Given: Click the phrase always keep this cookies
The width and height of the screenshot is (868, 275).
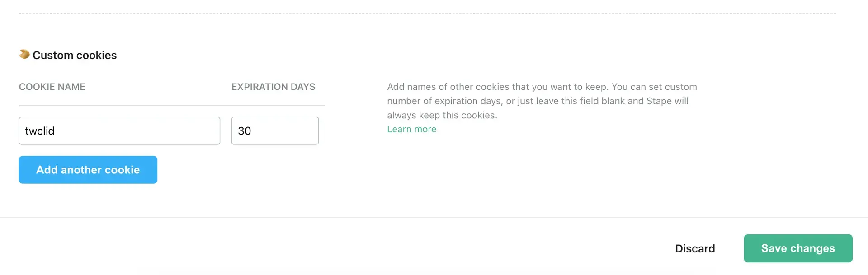Looking at the screenshot, I should click(x=442, y=115).
